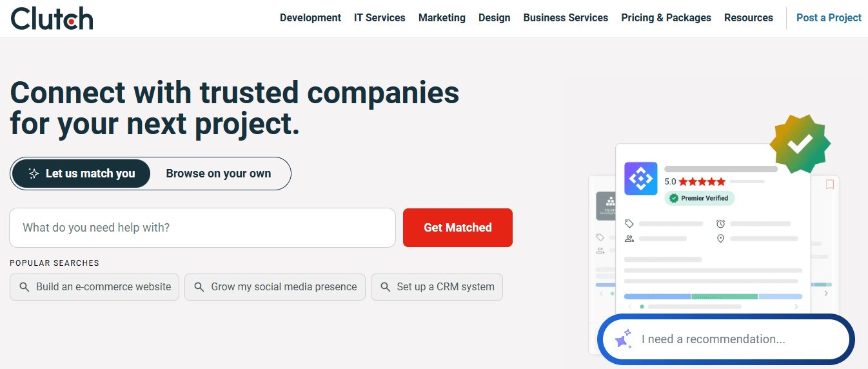The height and width of the screenshot is (369, 868).
Task: Open the Pricing & Packages menu
Action: (666, 18)
